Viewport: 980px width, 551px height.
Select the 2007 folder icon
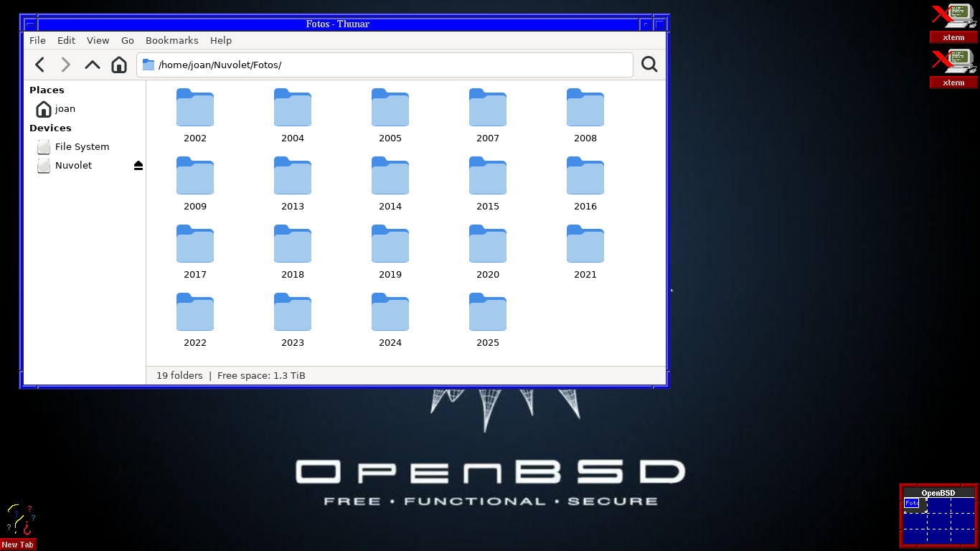488,108
